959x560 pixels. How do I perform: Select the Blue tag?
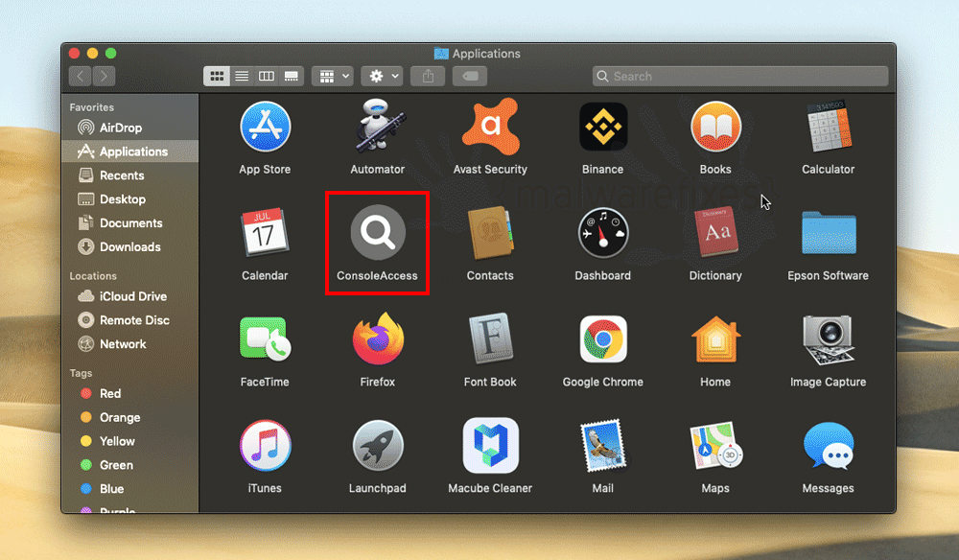pos(129,489)
